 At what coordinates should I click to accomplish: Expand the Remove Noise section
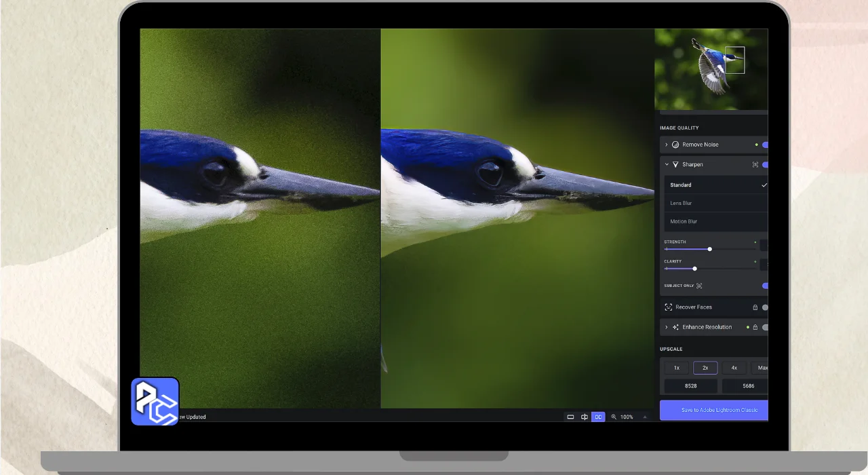coord(666,145)
